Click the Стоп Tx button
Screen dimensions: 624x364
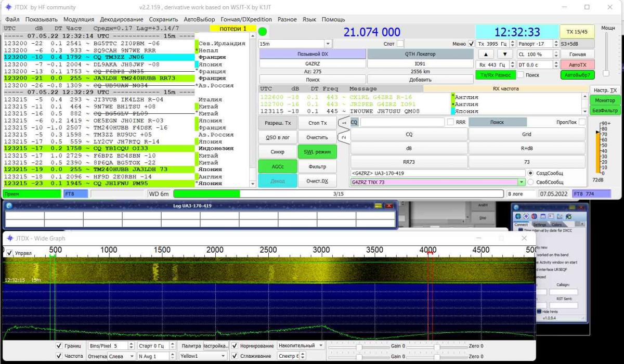[317, 123]
